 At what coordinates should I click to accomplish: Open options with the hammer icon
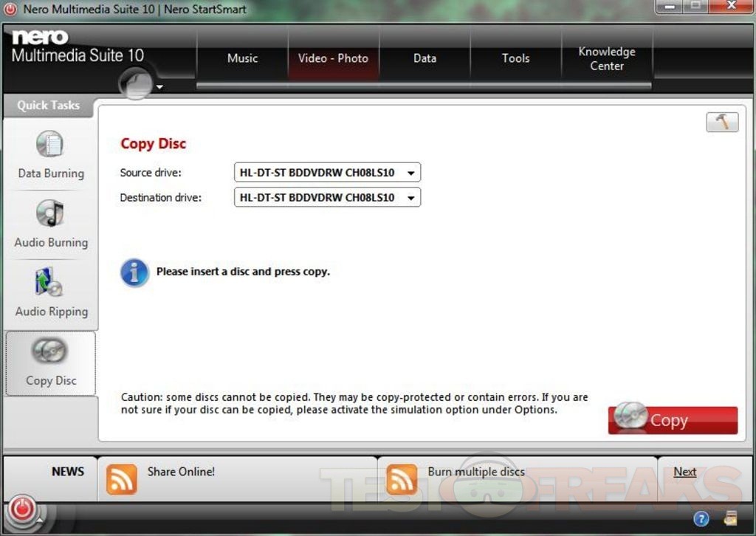721,123
